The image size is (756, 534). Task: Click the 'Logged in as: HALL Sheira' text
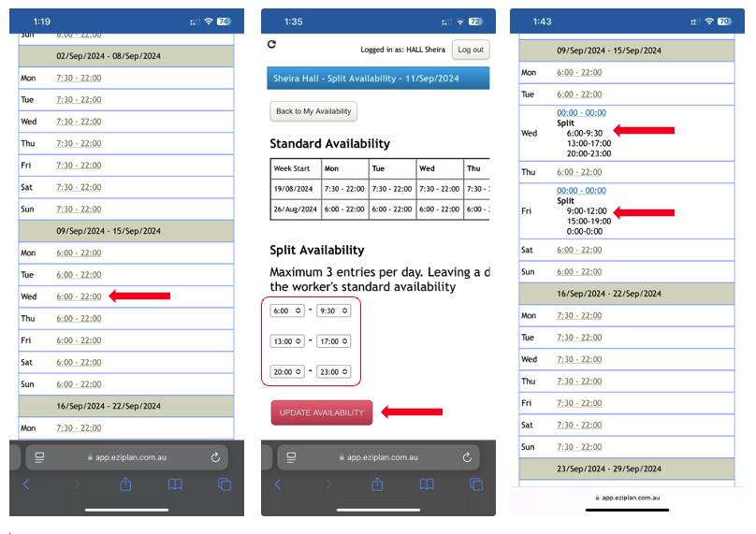point(402,50)
